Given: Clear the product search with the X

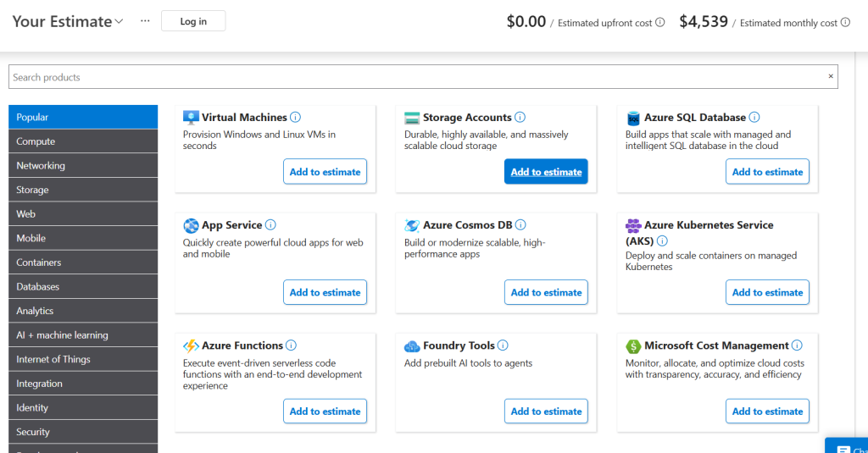Looking at the screenshot, I should pyautogui.click(x=831, y=76).
